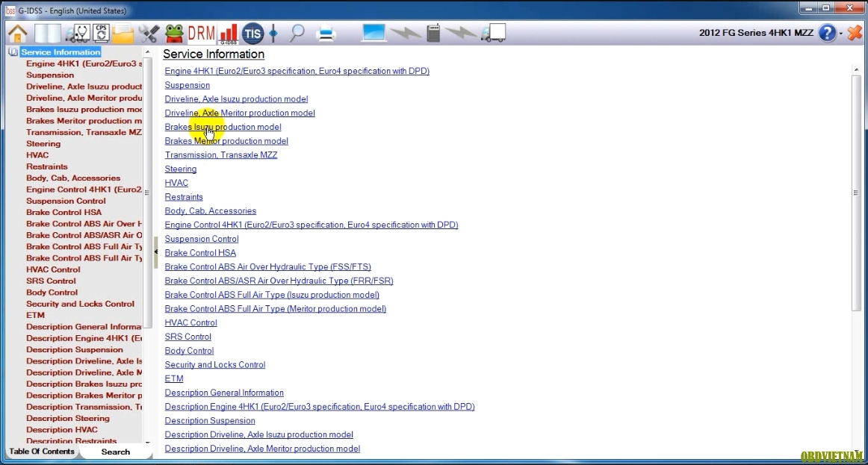This screenshot has width=868, height=465.
Task: Go to the Home screen icon
Action: coord(18,33)
